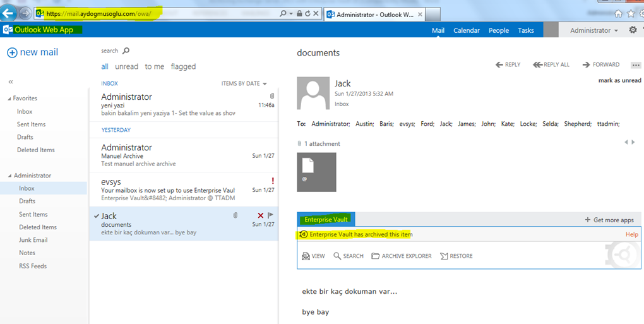Open Archive Explorer in Enterprise Vault
Viewport: 644px width, 324px height.
pos(402,256)
